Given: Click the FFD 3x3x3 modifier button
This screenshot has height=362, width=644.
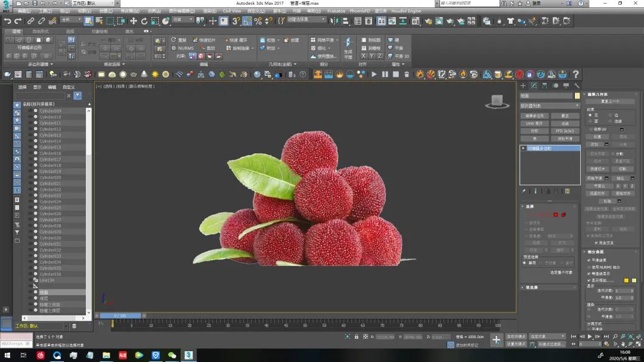Looking at the screenshot, I should tap(564, 131).
